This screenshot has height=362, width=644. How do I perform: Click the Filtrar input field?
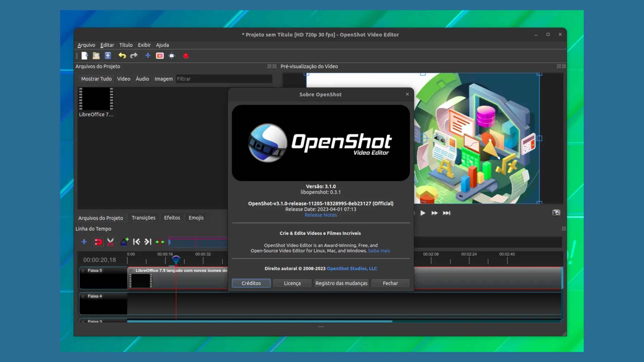[224, 79]
